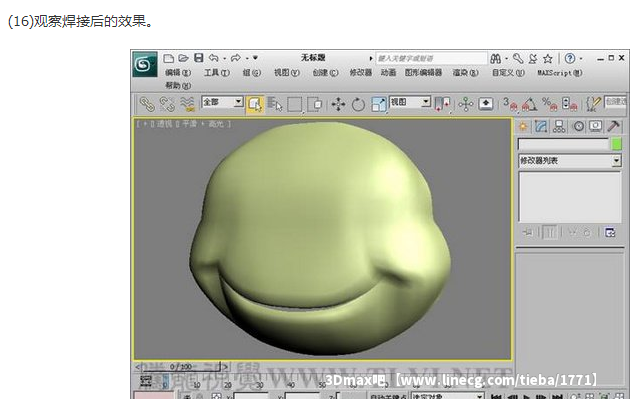
Task: Switch to the Create command panel tab
Action: 523,126
